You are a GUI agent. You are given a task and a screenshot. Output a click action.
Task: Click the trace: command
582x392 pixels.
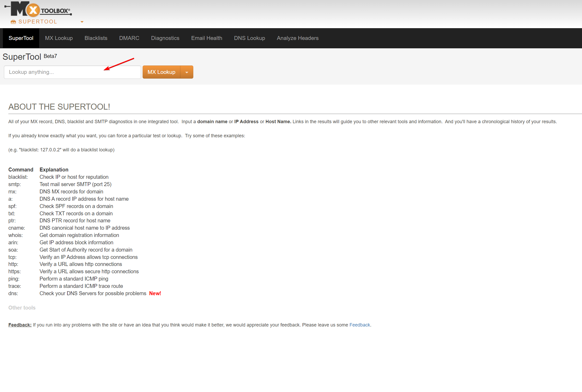click(x=15, y=286)
